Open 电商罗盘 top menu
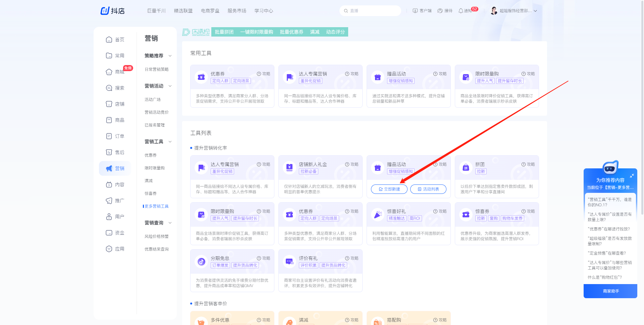The height and width of the screenshot is (325, 644). [x=210, y=11]
